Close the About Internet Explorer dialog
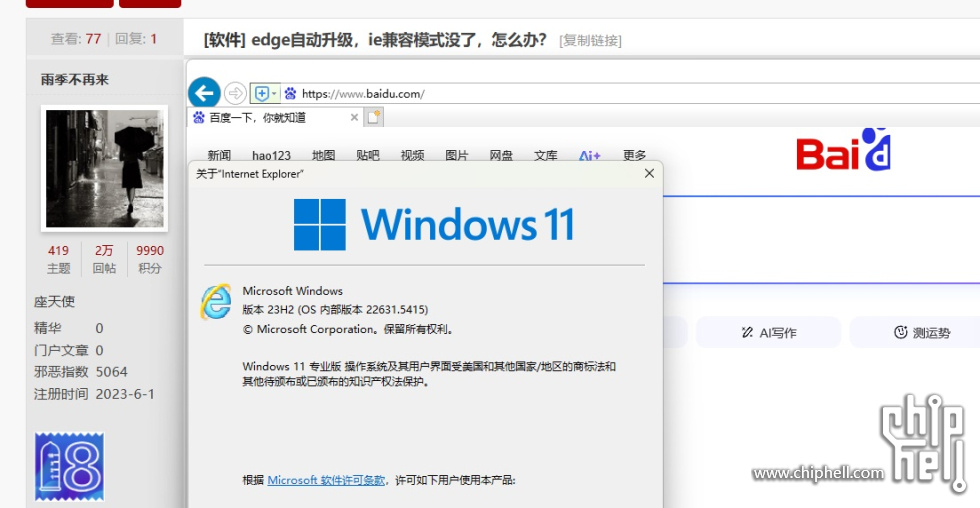The height and width of the screenshot is (508, 980). pos(649,174)
